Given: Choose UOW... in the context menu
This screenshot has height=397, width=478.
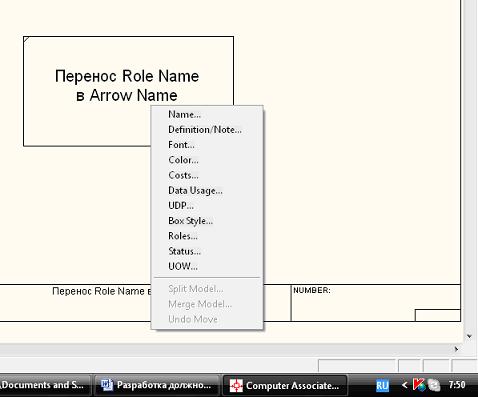Looking at the screenshot, I should coord(207,266).
